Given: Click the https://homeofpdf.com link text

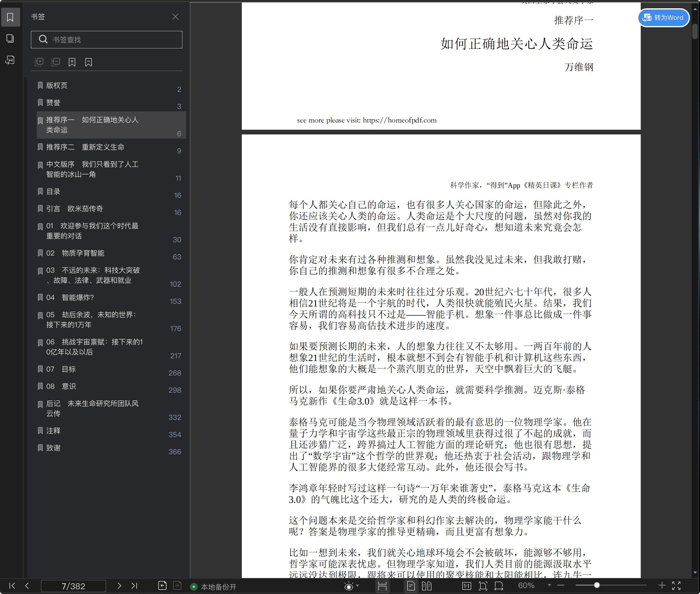Looking at the screenshot, I should click(400, 120).
